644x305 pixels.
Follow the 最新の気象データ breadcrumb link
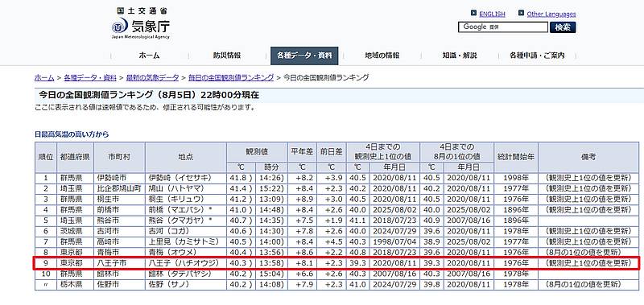click(x=152, y=77)
